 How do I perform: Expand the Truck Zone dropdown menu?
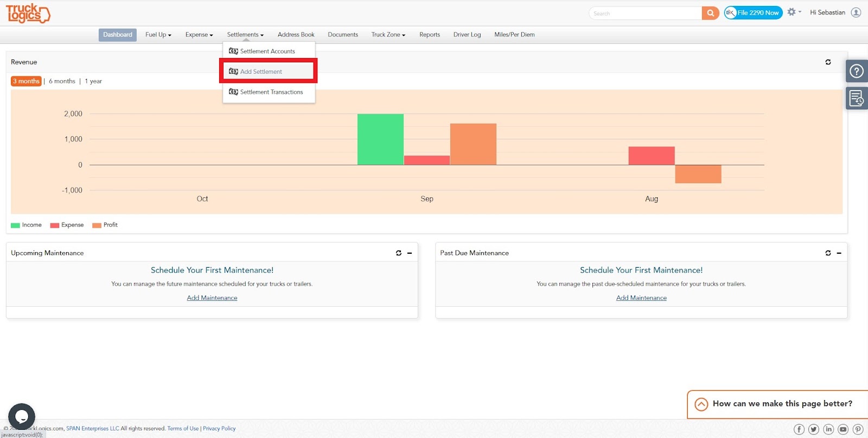point(388,35)
